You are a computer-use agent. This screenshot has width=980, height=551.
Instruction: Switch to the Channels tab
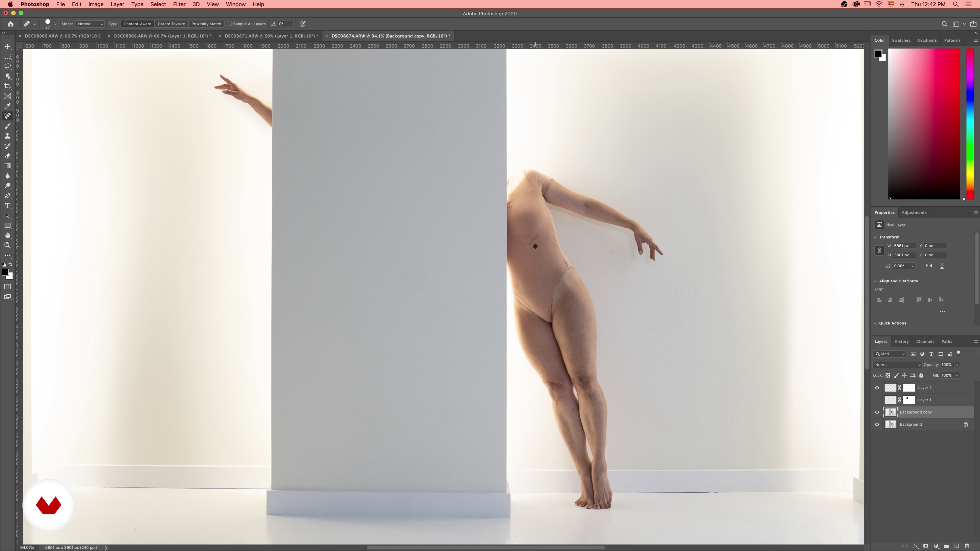coord(925,342)
